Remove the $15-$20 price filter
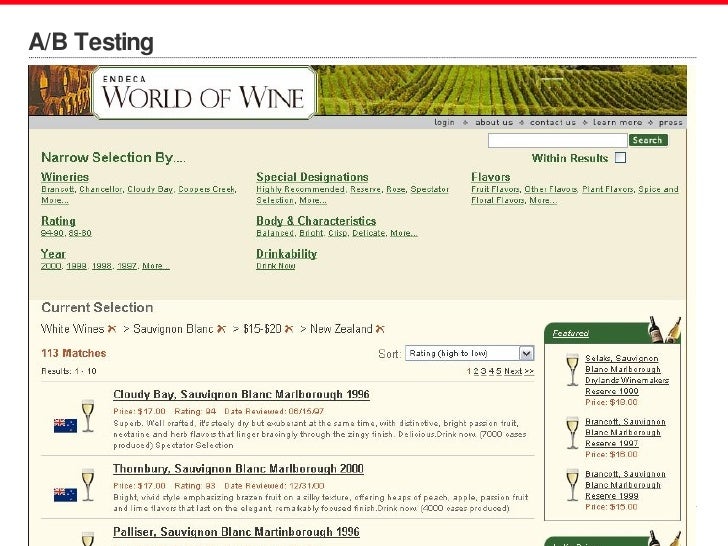Image resolution: width=728 pixels, height=546 pixels. (x=289, y=329)
